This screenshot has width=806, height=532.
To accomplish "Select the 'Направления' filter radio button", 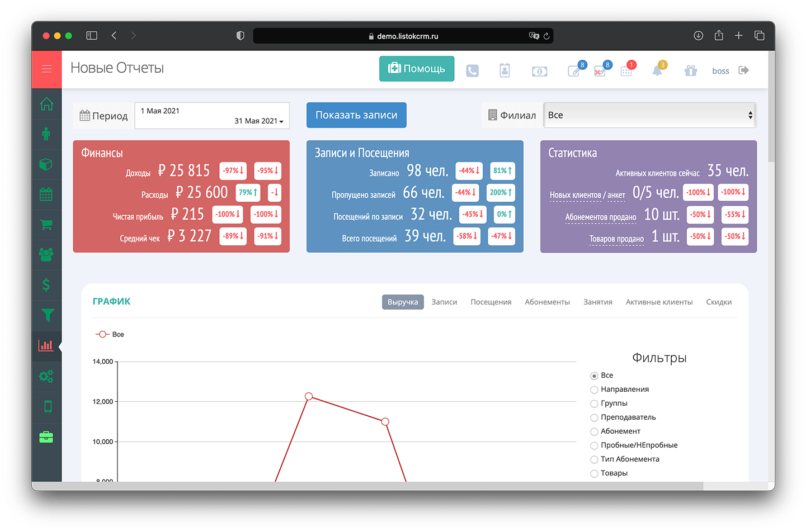I will tap(594, 389).
